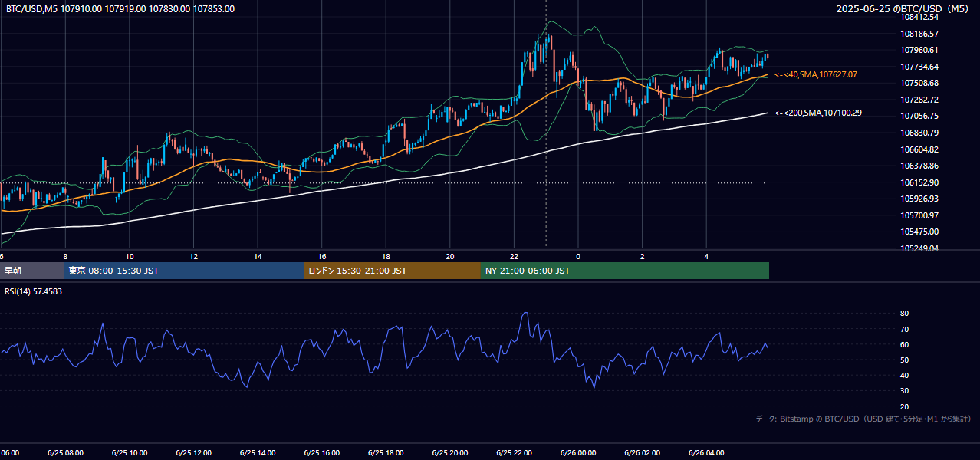Click the bottom date label 6/25 14:00

point(258,453)
